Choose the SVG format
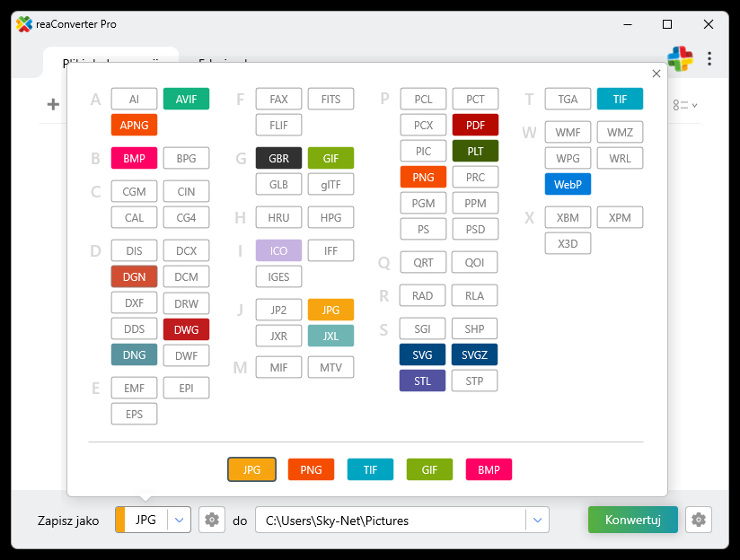 point(422,354)
